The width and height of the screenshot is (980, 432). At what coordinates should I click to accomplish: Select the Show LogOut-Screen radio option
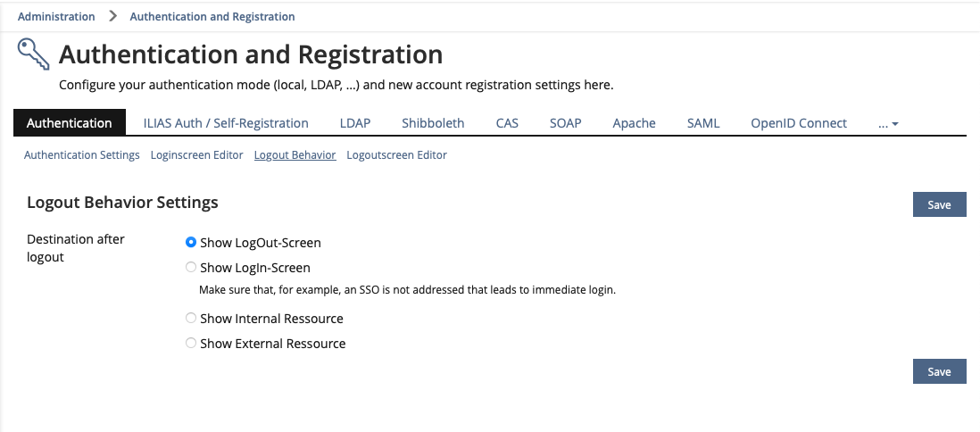(191, 243)
